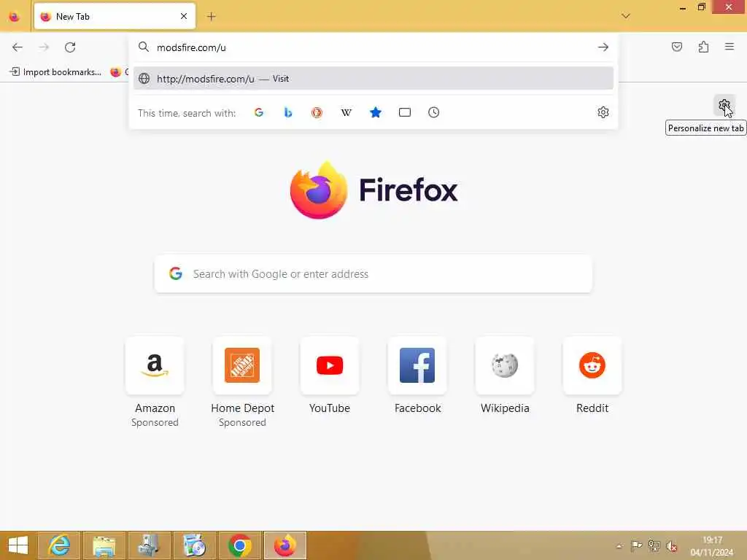The width and height of the screenshot is (747, 560).
Task: Click Search with Google or enter address field
Action: tap(373, 274)
